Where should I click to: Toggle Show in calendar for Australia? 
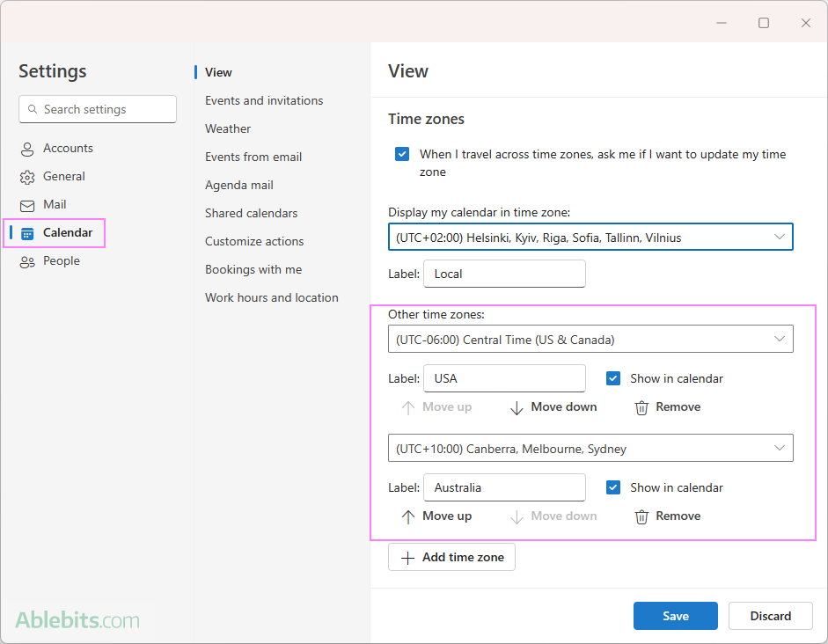613,487
